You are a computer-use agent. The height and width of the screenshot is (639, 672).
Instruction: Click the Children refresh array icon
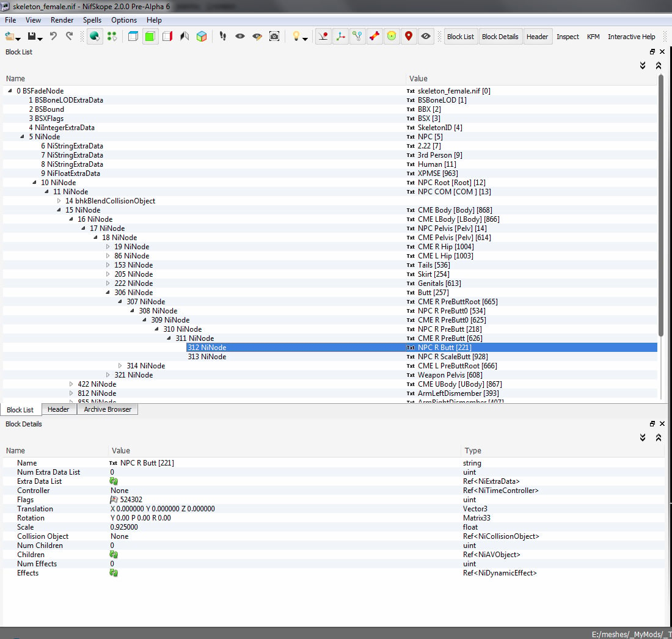pyautogui.click(x=114, y=555)
